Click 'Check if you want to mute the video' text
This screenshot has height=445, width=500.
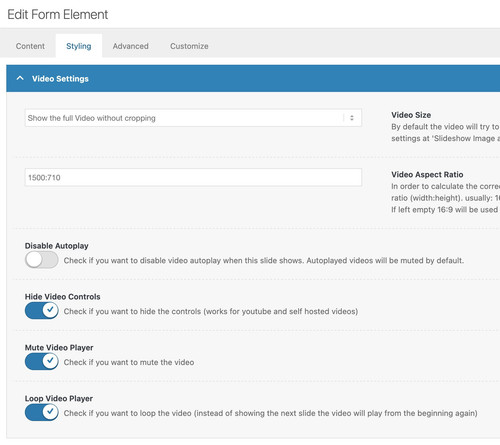pyautogui.click(x=129, y=362)
